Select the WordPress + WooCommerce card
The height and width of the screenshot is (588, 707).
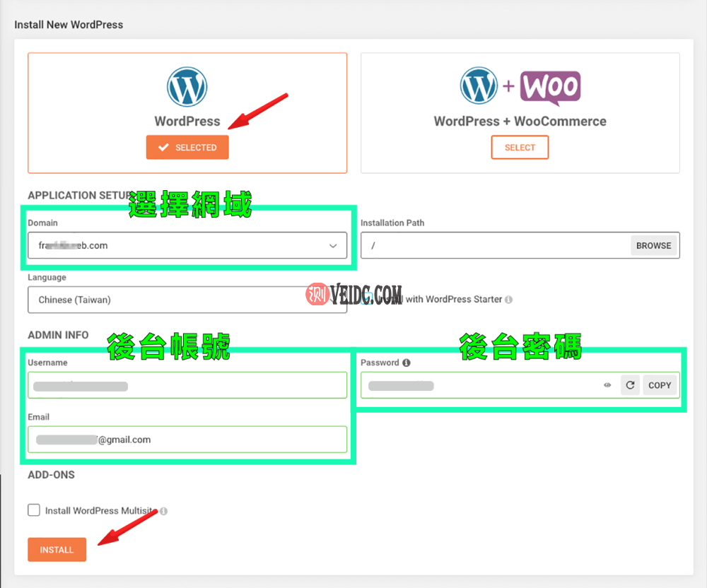click(x=520, y=147)
